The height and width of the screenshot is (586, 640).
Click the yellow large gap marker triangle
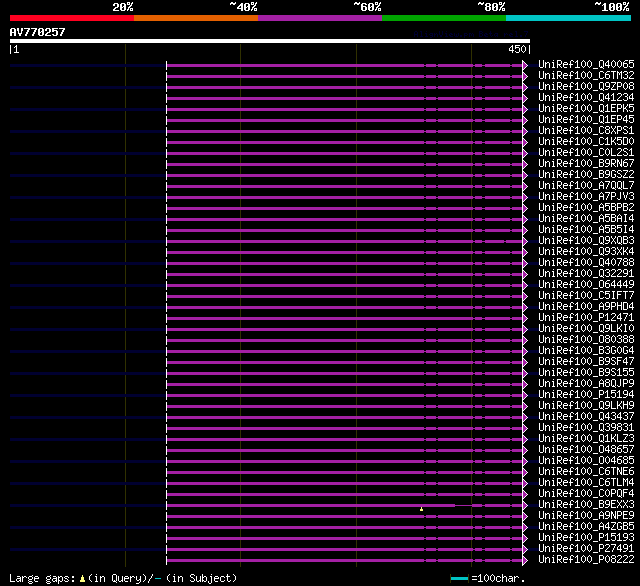click(x=422, y=509)
